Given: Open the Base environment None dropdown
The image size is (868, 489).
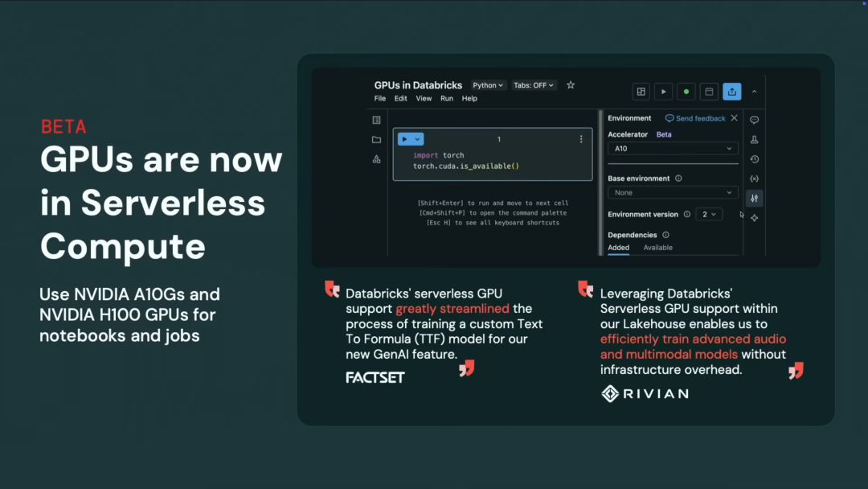Looking at the screenshot, I should [673, 193].
